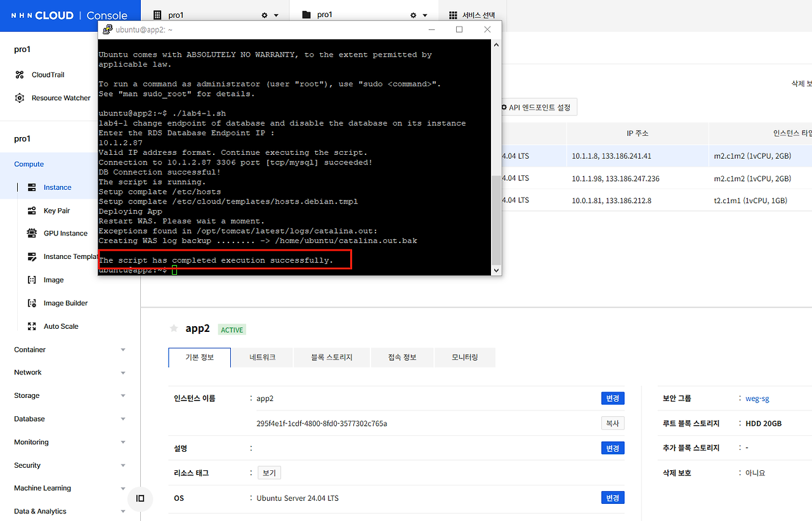This screenshot has width=812, height=521.
Task: Open the Key Pair page
Action: (56, 211)
